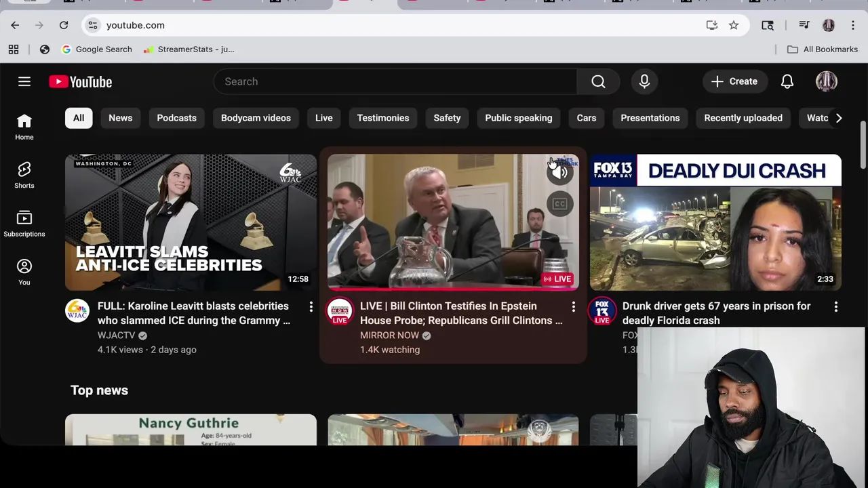Select the Testimonies filter chip
Viewport: 868px width, 488px height.
(x=383, y=118)
